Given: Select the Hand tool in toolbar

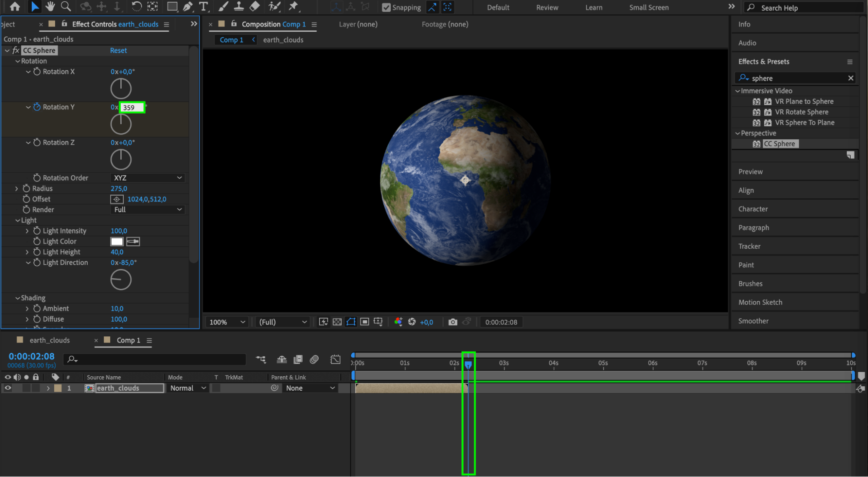Looking at the screenshot, I should tap(50, 7).
